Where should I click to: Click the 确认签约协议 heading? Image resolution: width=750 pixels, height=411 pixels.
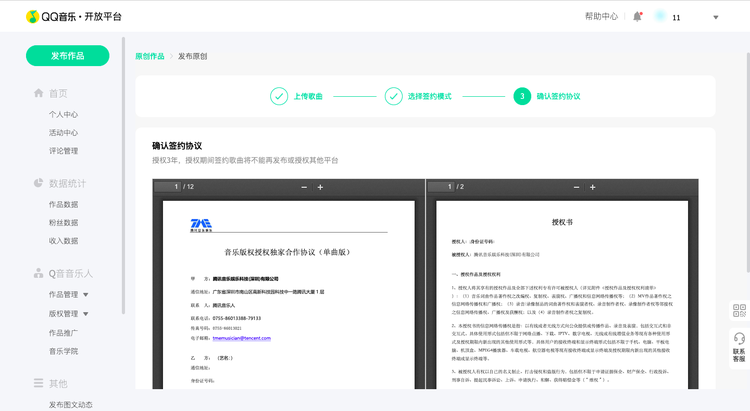tap(177, 145)
